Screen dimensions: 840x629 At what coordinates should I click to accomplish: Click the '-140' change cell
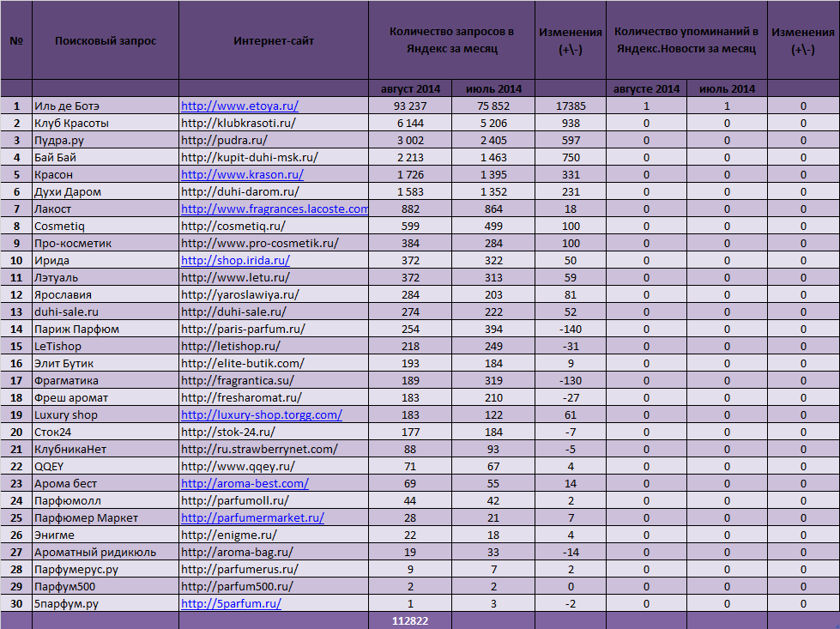pos(571,329)
